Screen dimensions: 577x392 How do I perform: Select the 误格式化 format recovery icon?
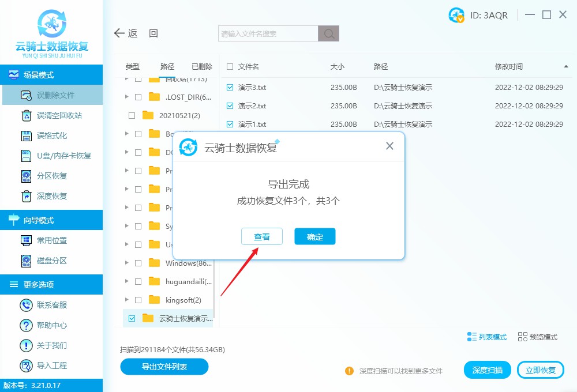click(26, 135)
